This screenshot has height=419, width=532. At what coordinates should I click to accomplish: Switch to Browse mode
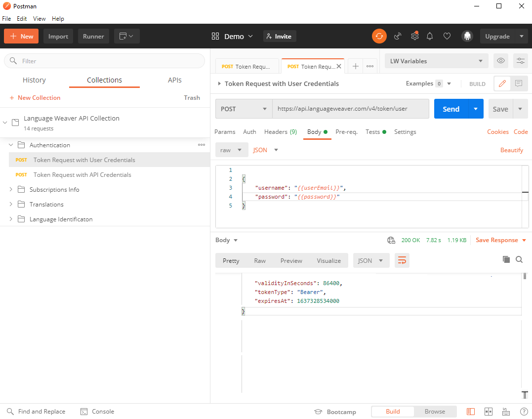point(435,412)
